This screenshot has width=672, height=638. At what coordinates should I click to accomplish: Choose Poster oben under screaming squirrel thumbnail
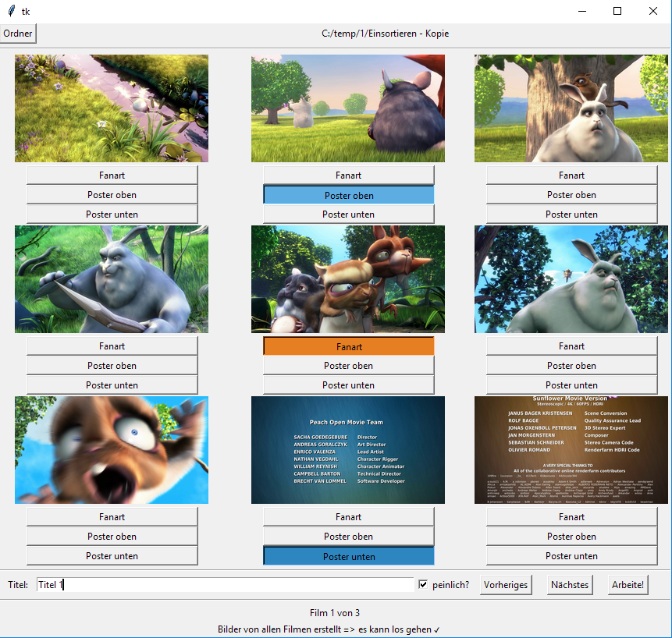click(112, 537)
